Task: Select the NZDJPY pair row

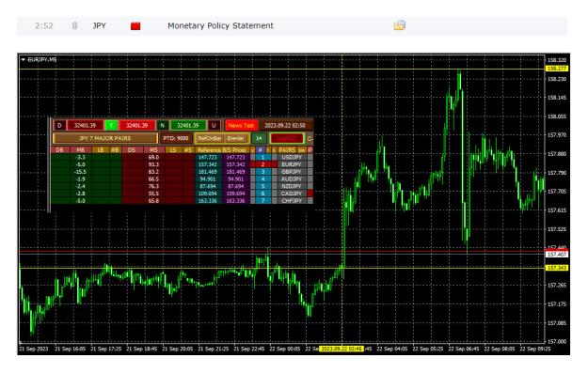Action: (292, 186)
